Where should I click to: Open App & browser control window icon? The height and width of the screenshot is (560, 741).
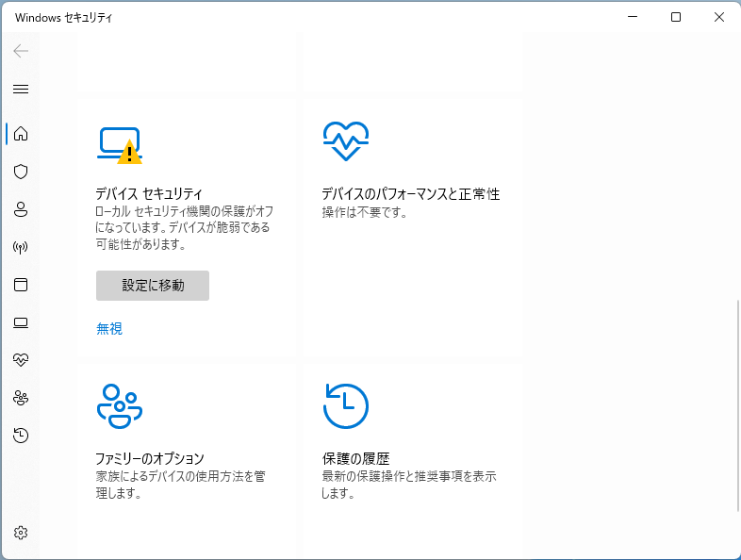(21, 285)
